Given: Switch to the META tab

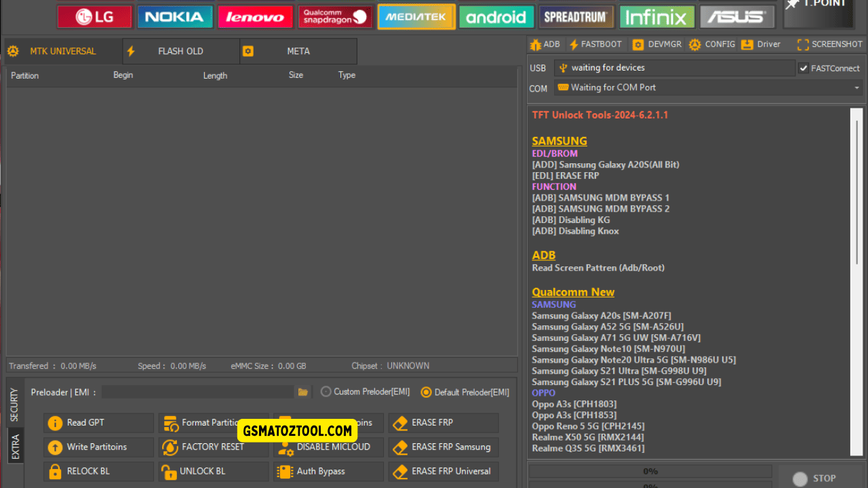Looking at the screenshot, I should tap(298, 51).
